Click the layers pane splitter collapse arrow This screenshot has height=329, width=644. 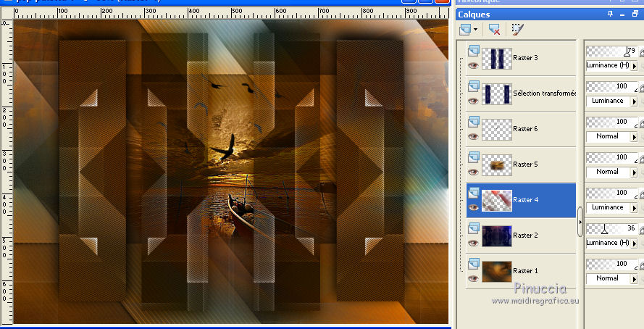click(580, 222)
